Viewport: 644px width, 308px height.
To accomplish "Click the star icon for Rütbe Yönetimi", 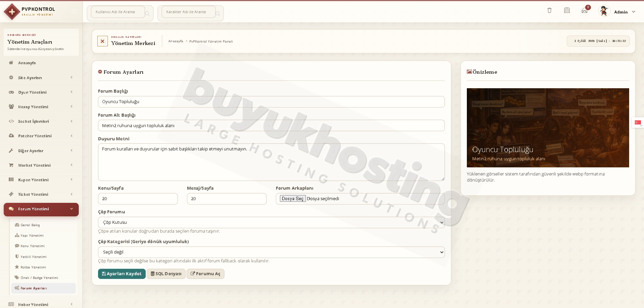I will (x=17, y=267).
